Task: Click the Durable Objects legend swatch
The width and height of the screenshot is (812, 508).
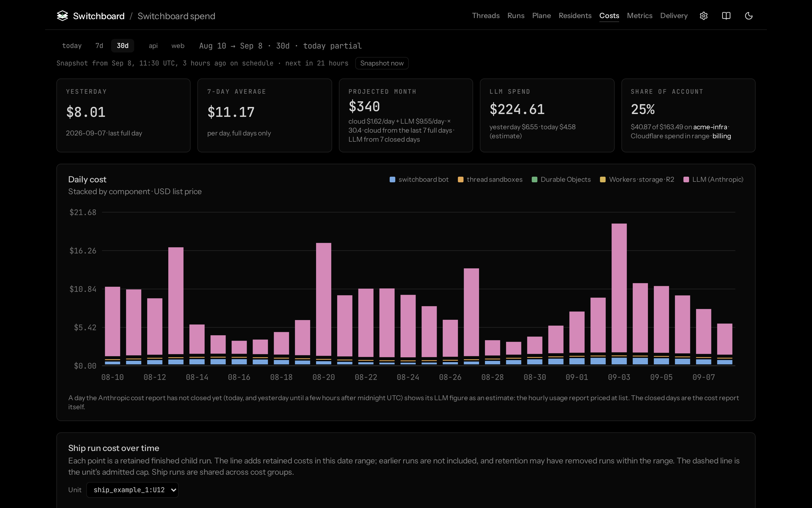Action: click(535, 180)
